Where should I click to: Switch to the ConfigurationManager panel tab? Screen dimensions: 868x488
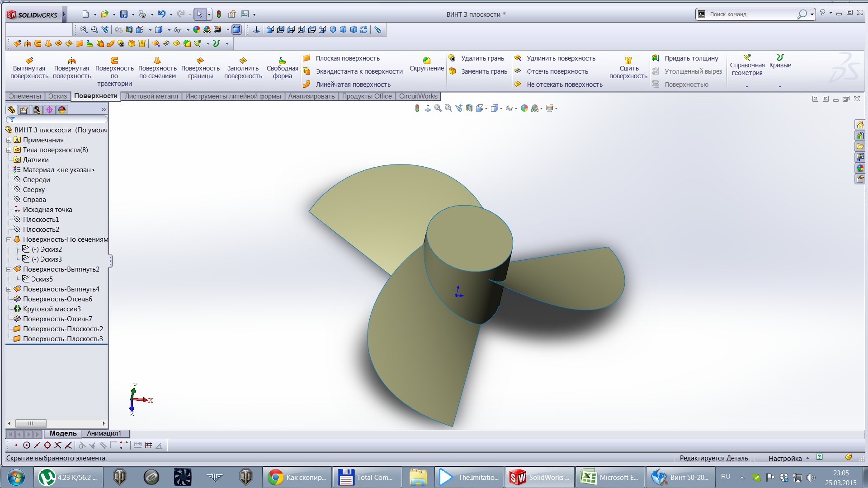[37, 110]
